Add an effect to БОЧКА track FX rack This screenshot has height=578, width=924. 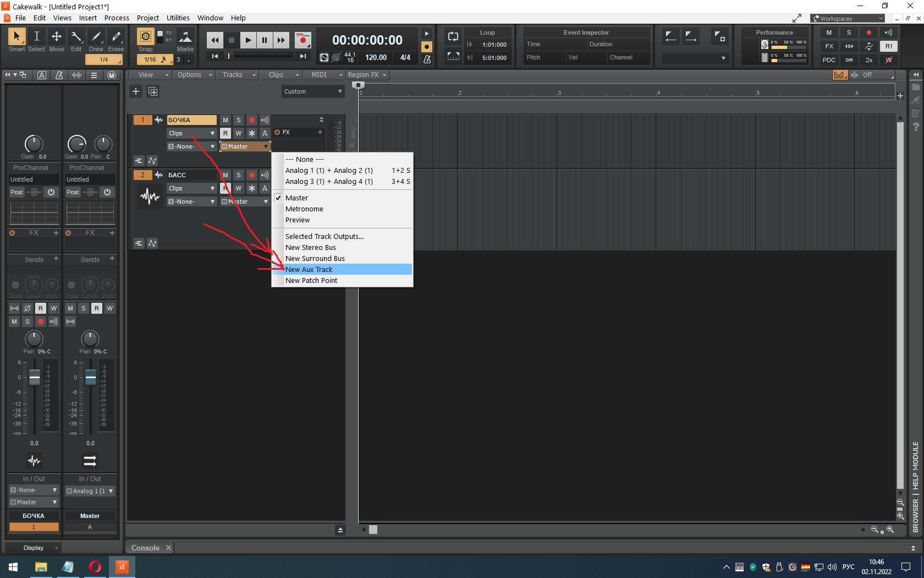tap(320, 132)
